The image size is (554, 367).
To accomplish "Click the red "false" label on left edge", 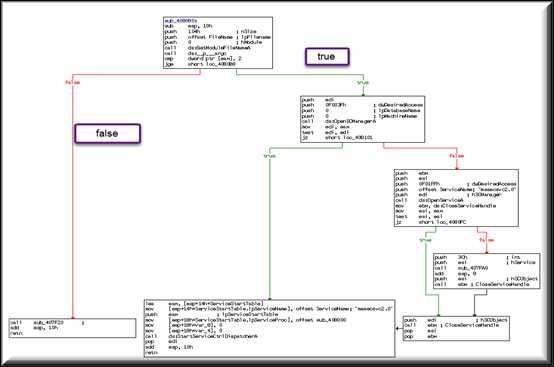I will [72, 82].
